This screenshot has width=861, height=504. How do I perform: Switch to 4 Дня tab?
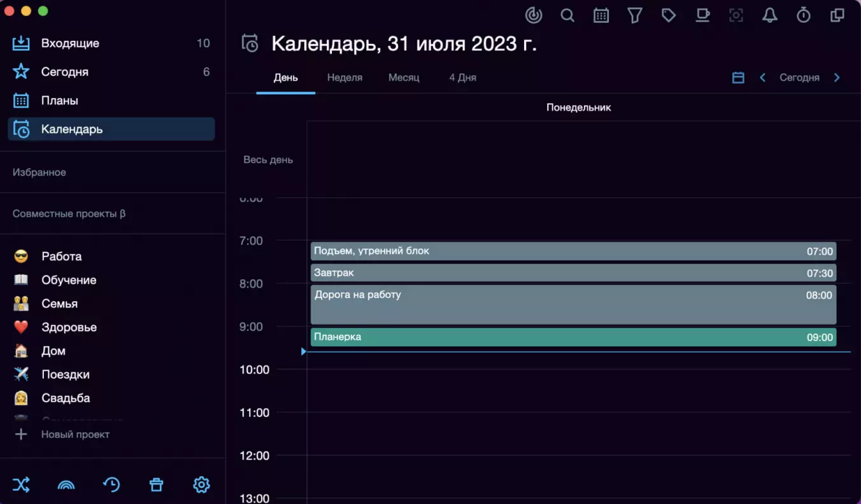click(462, 78)
